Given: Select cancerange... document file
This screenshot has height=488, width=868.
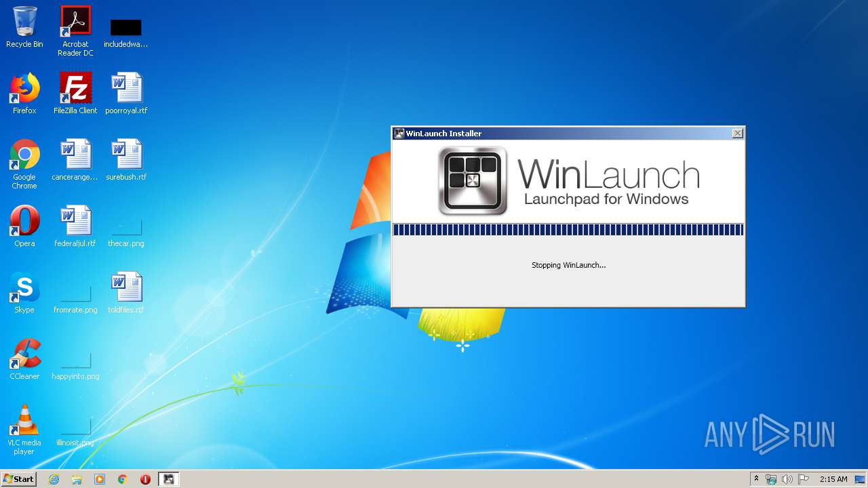Looking at the screenshot, I should [75, 160].
